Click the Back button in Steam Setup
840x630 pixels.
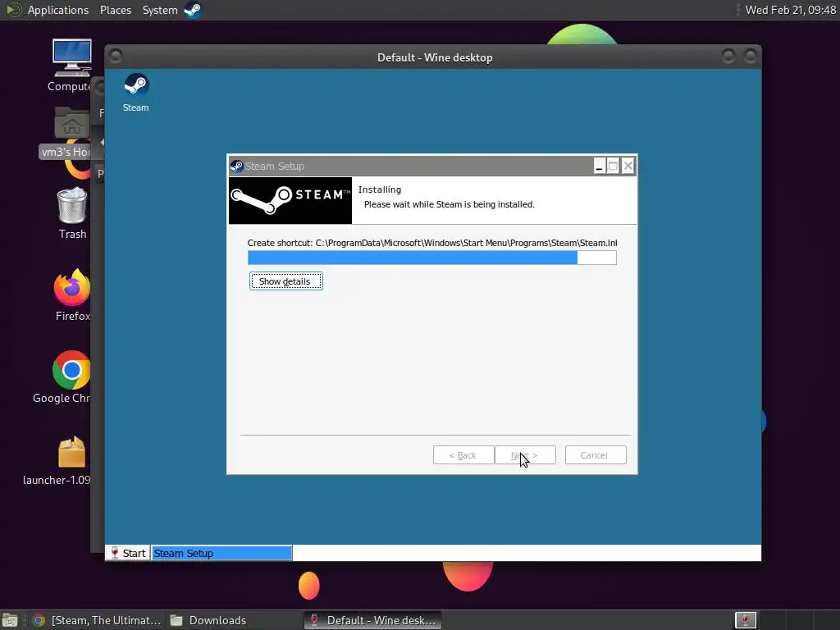point(463,455)
